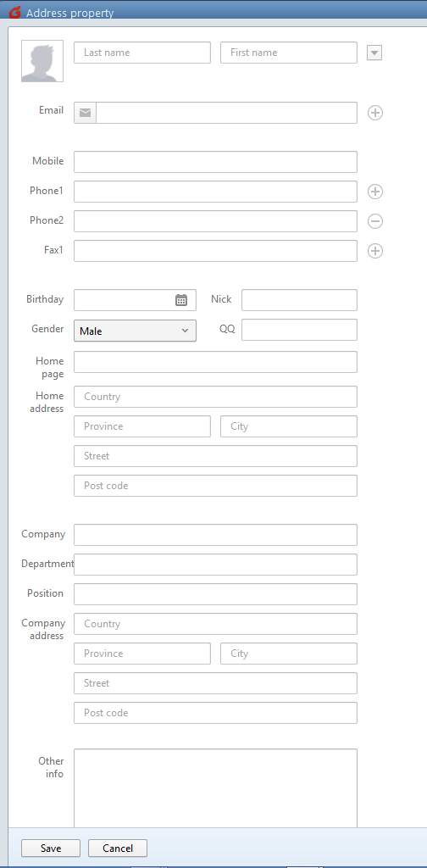Focus the First name input field
The image size is (427, 868).
(289, 53)
